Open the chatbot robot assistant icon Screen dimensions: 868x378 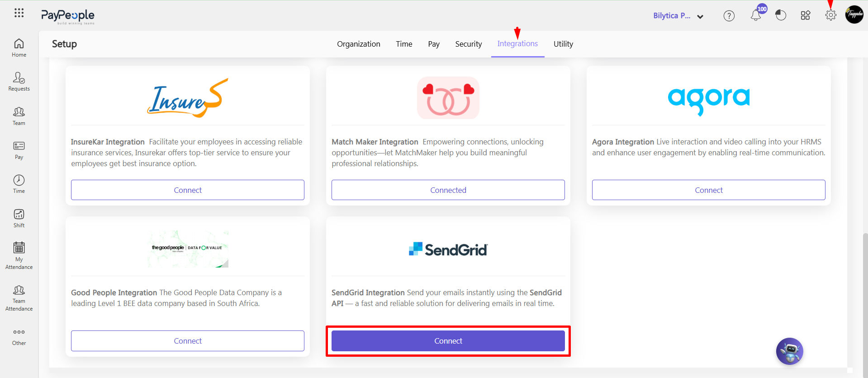coord(790,351)
